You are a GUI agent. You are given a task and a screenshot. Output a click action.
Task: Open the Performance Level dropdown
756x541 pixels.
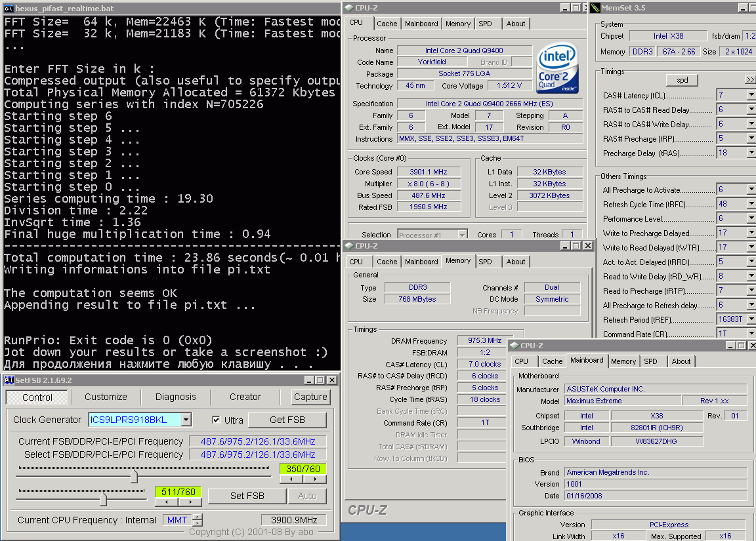(x=751, y=219)
